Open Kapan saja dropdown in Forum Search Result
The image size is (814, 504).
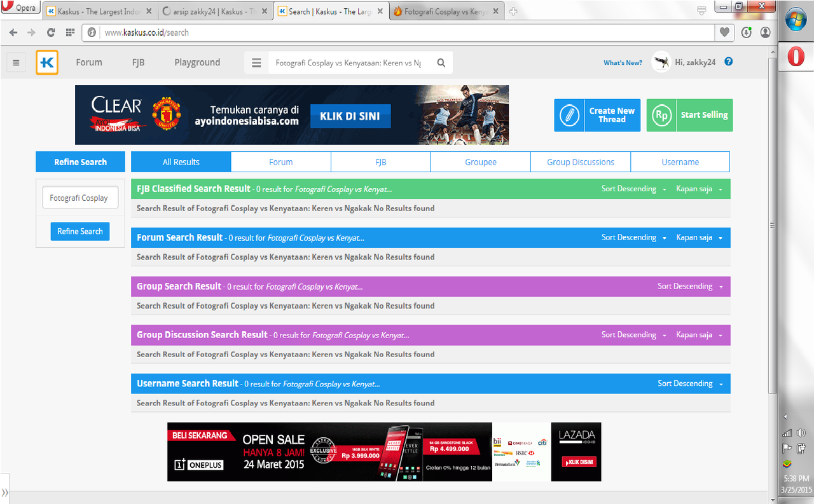699,238
